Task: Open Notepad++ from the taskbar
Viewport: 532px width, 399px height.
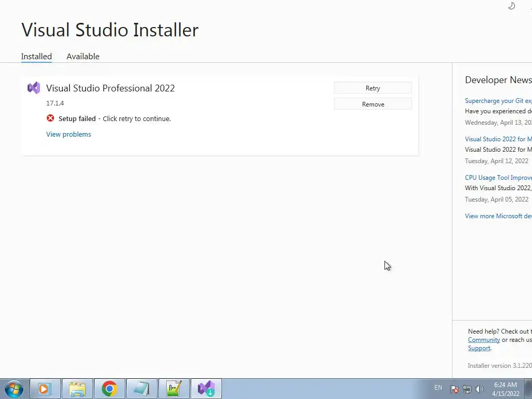Action: point(174,389)
